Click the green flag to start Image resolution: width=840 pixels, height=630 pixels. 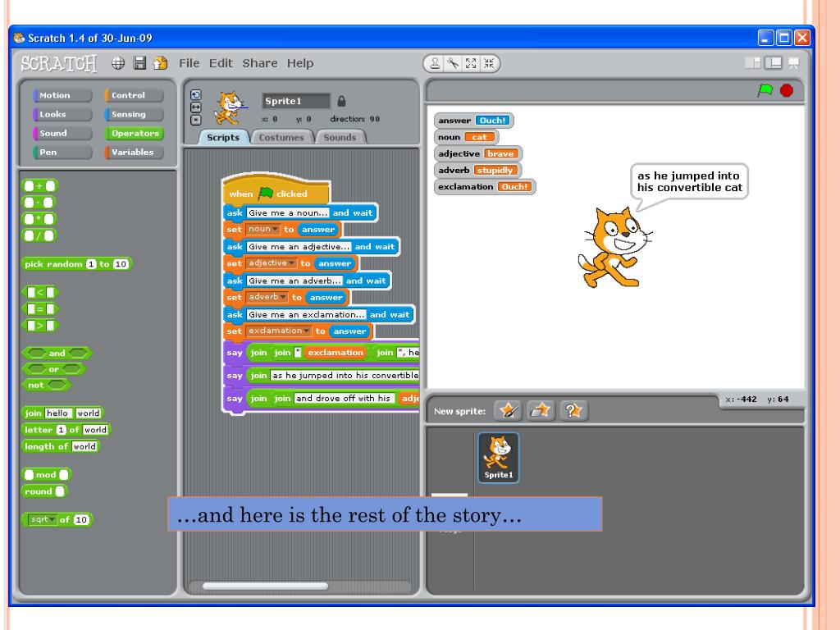tap(765, 90)
